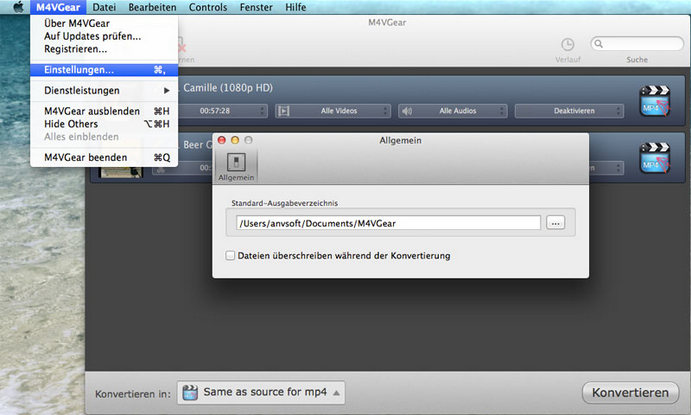Open the Controls menu
Image resolution: width=691 pixels, height=415 pixels.
(208, 7)
